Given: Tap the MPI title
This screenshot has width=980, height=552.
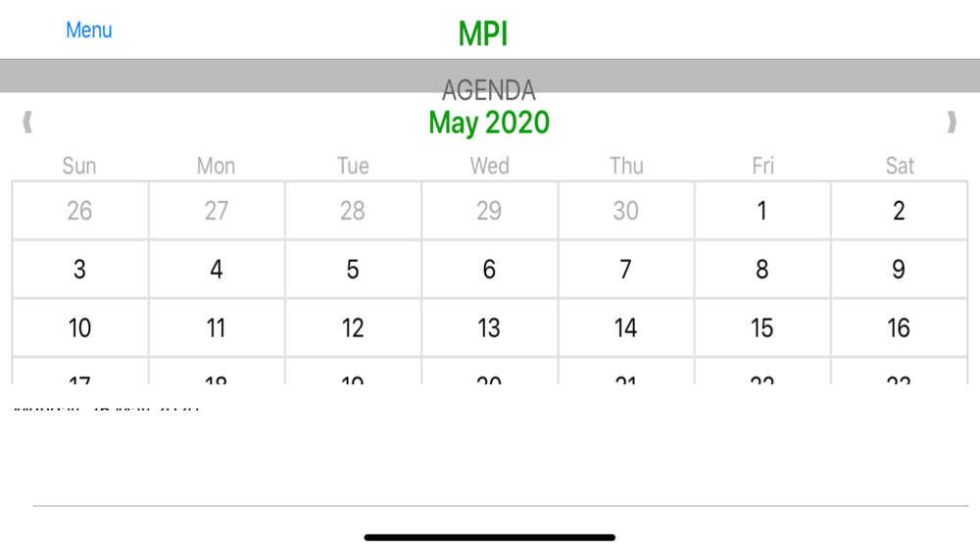Looking at the screenshot, I should 482,33.
